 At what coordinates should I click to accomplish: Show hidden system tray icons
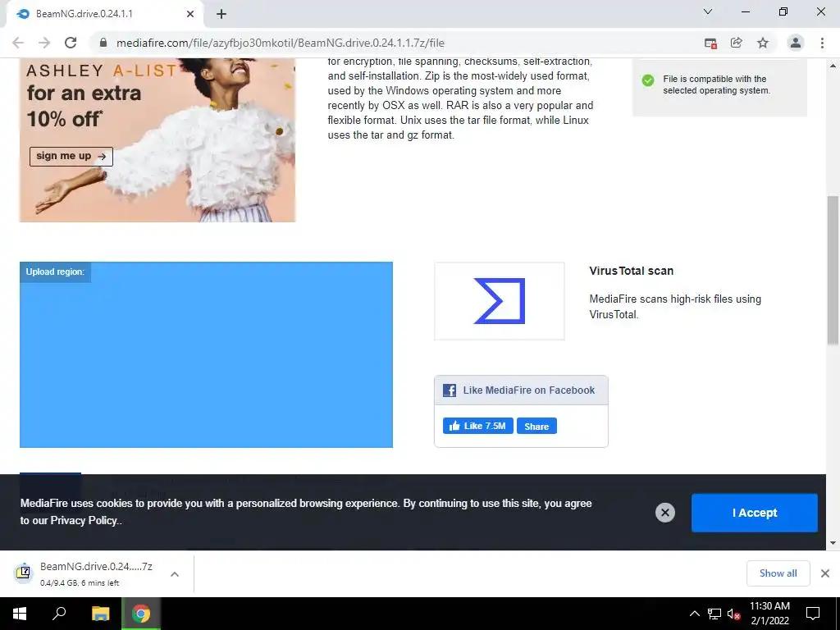(x=694, y=614)
